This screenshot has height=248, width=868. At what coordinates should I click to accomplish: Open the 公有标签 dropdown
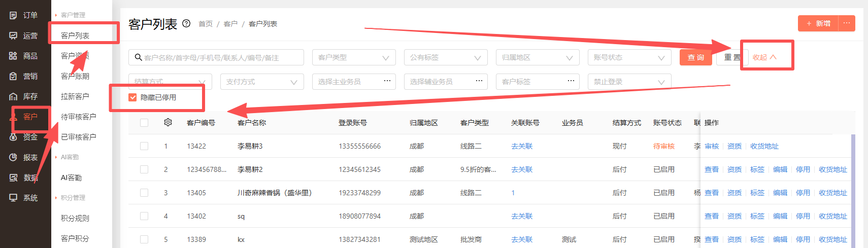coord(446,57)
